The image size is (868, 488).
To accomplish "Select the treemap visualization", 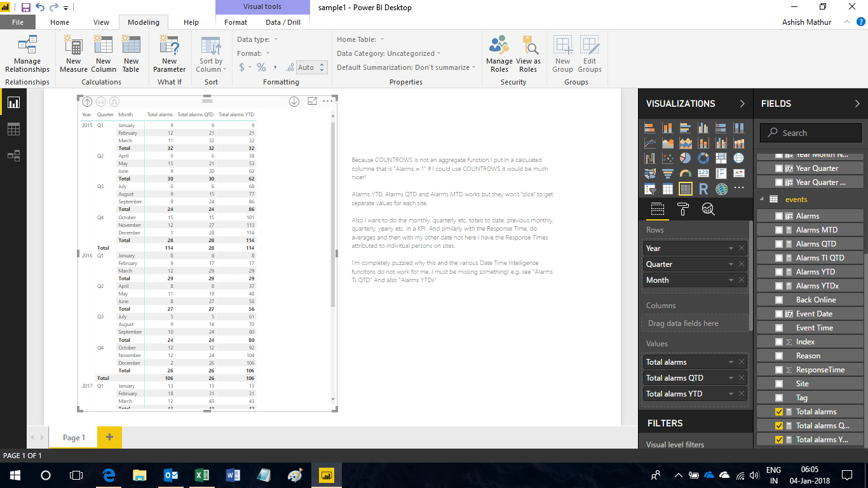I will 721,158.
